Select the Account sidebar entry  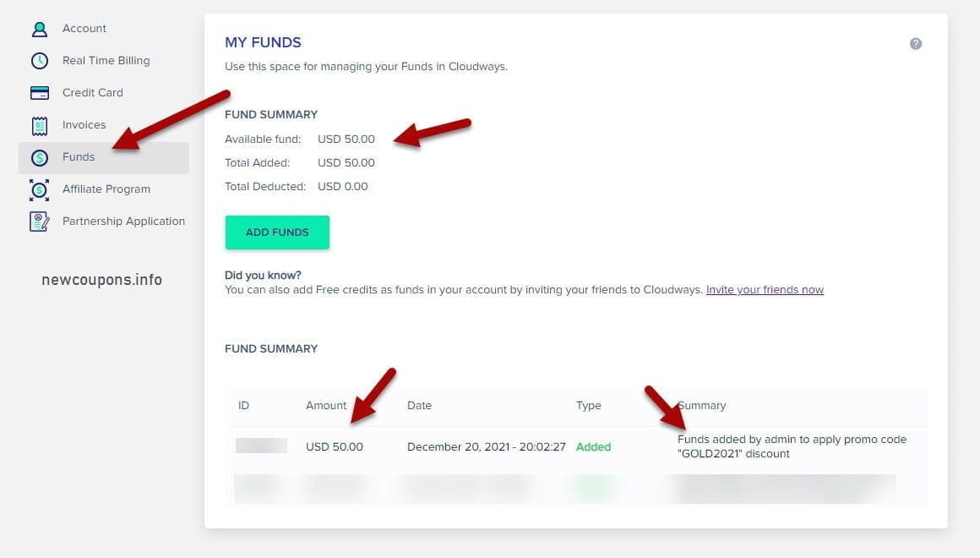[84, 28]
